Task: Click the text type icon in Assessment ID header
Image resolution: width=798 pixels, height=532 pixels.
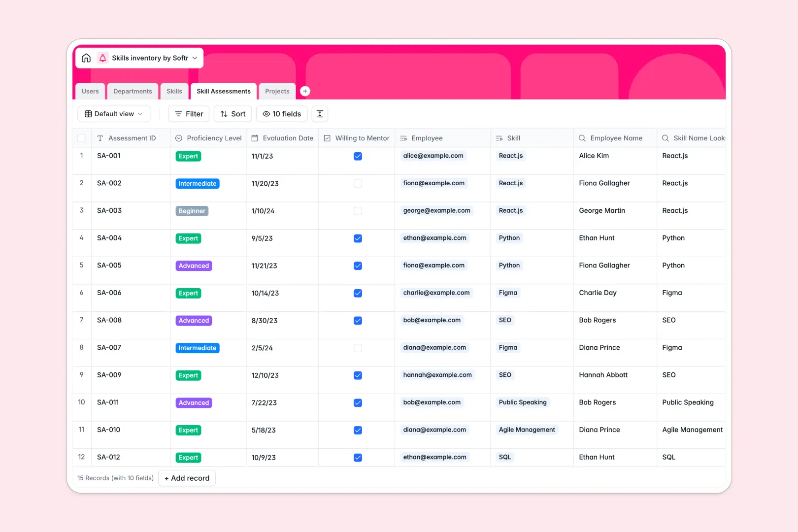Action: [100, 138]
